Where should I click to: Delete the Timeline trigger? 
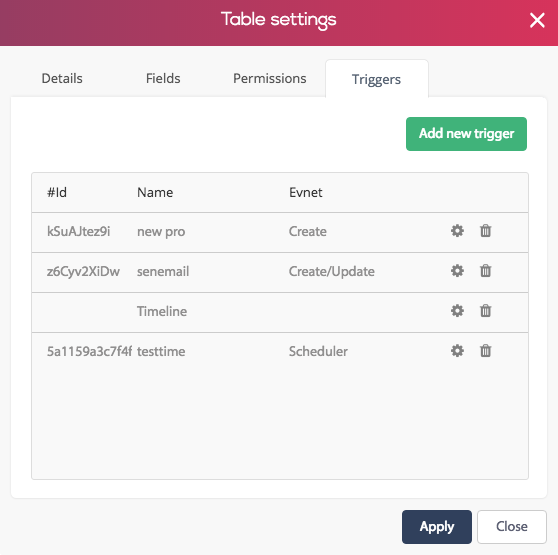coord(485,311)
